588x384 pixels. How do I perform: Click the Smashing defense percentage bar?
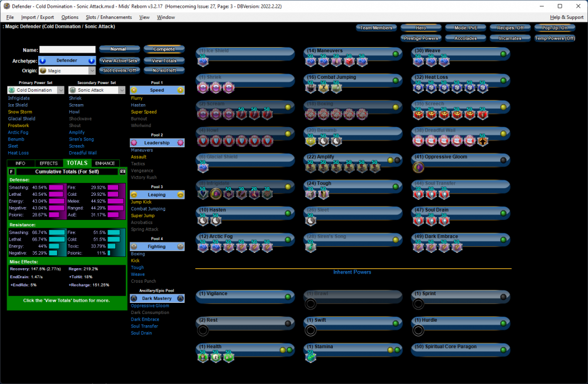[56, 187]
